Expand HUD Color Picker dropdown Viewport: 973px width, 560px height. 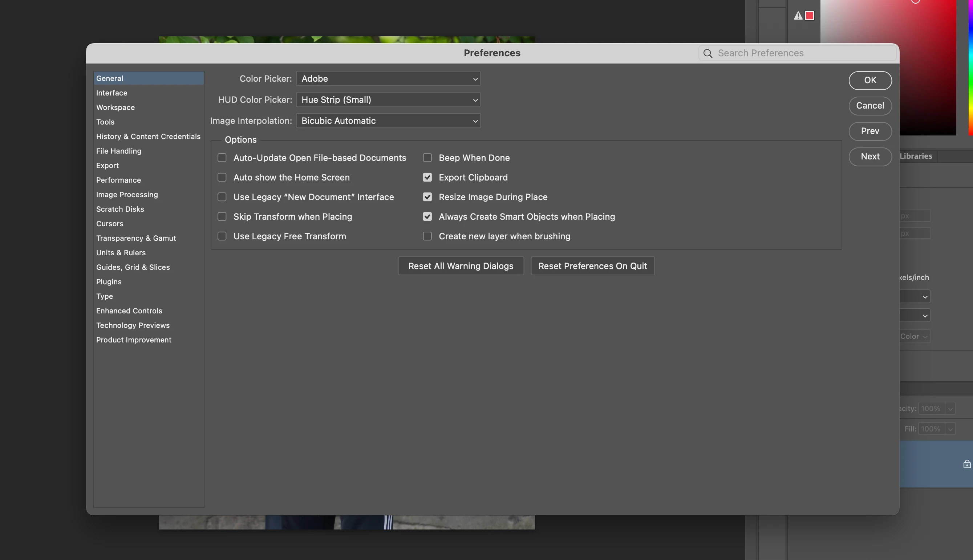pos(388,100)
